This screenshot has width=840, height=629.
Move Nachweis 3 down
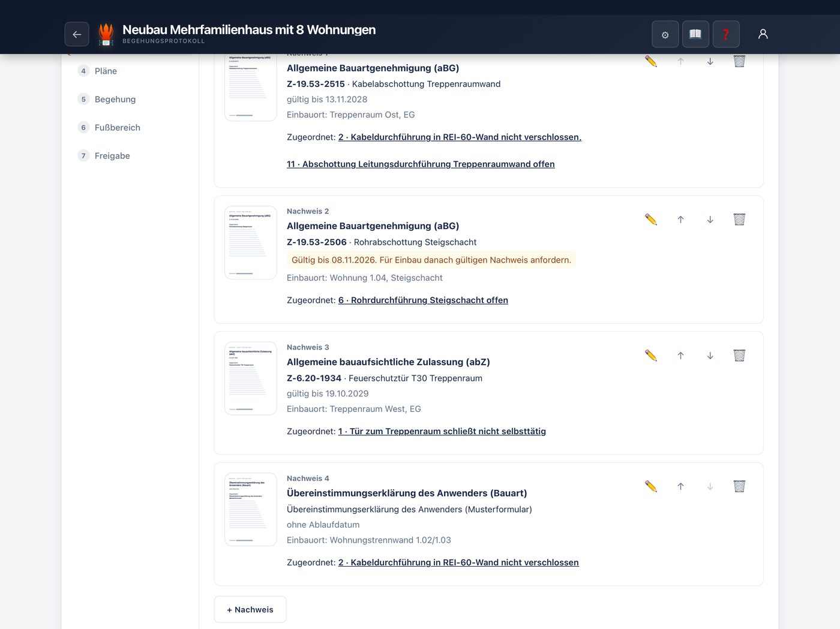(710, 356)
